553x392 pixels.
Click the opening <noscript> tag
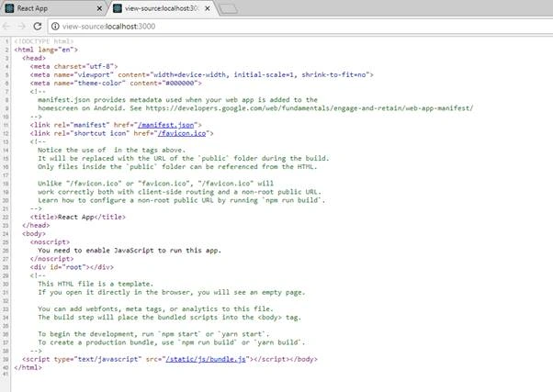[x=50, y=241]
